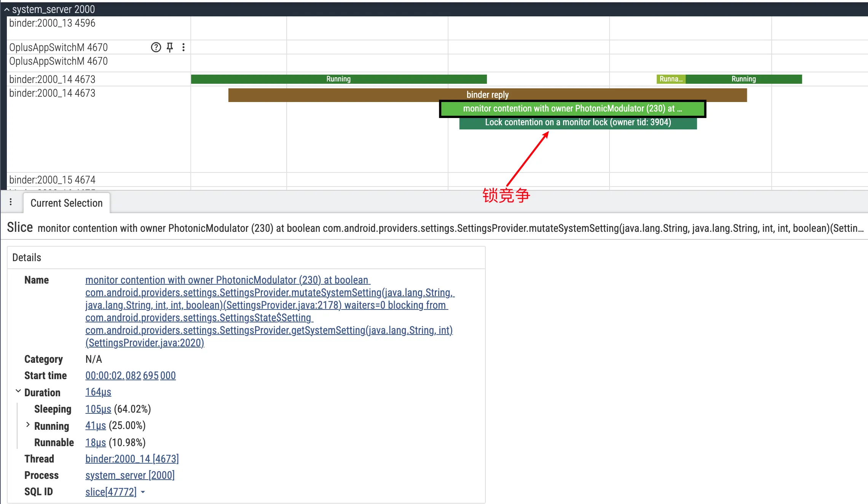
Task: Pin the OplusAppSwitchM 4670 track
Action: tap(170, 47)
